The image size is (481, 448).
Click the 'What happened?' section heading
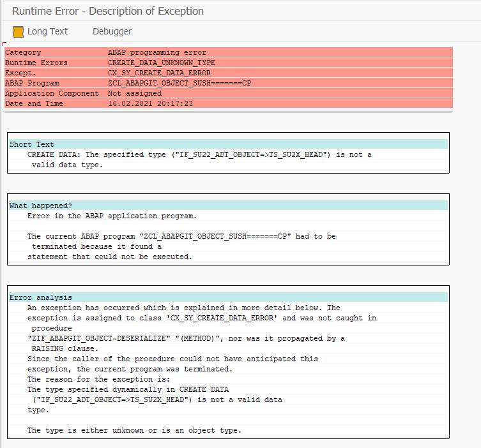[x=40, y=205]
